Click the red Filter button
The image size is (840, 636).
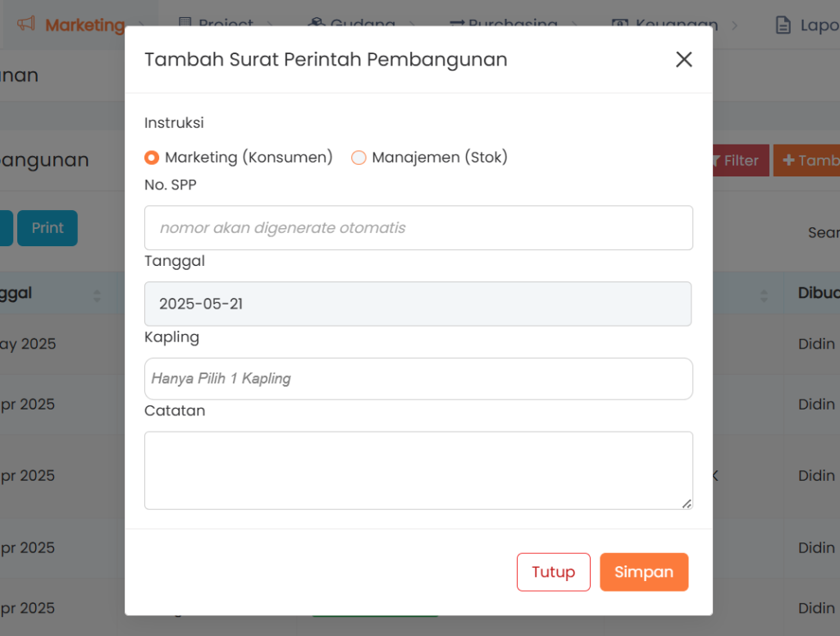(737, 160)
